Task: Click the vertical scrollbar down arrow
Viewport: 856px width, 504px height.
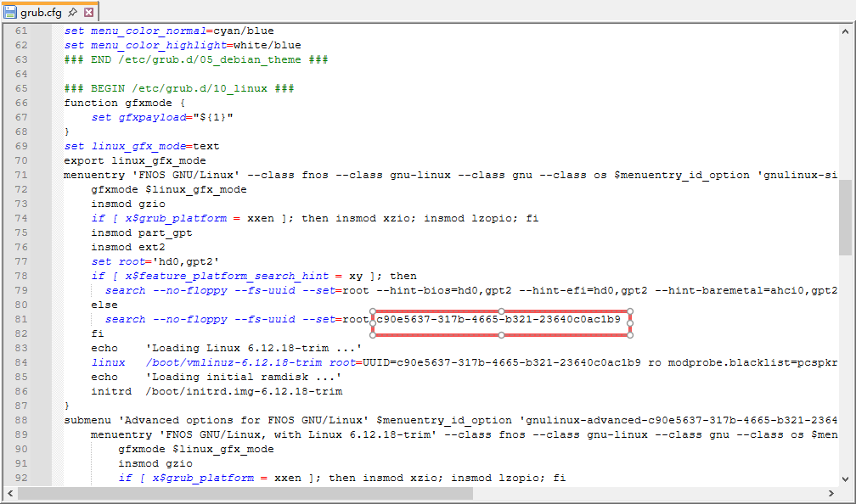Action: pos(845,478)
